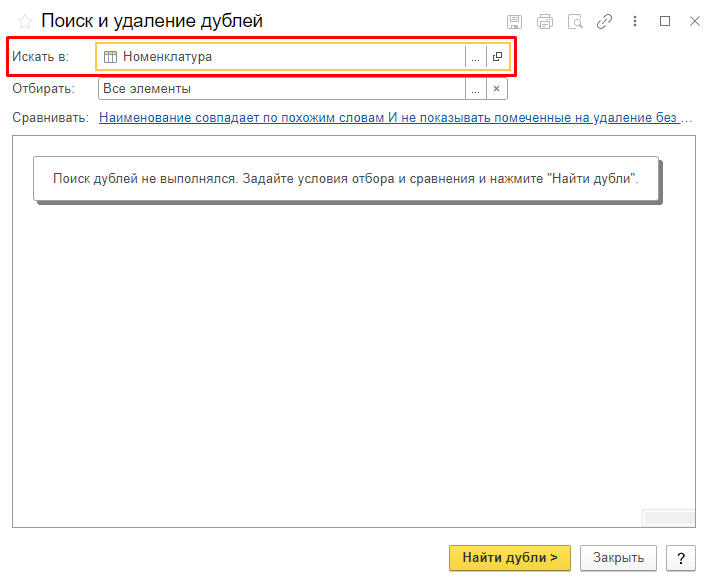Image resolution: width=716 pixels, height=583 pixels.
Task: Clear the Отбирать filter with X
Action: (496, 89)
